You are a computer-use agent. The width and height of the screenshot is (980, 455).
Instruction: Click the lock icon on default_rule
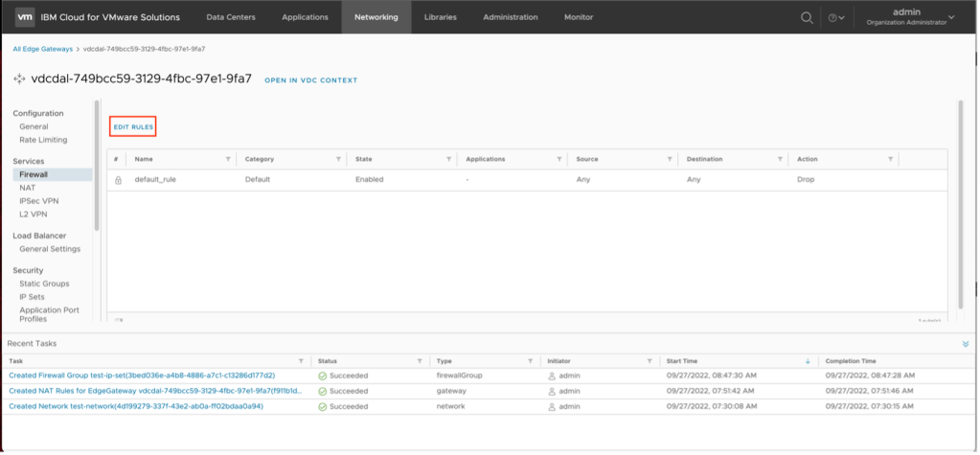click(118, 179)
